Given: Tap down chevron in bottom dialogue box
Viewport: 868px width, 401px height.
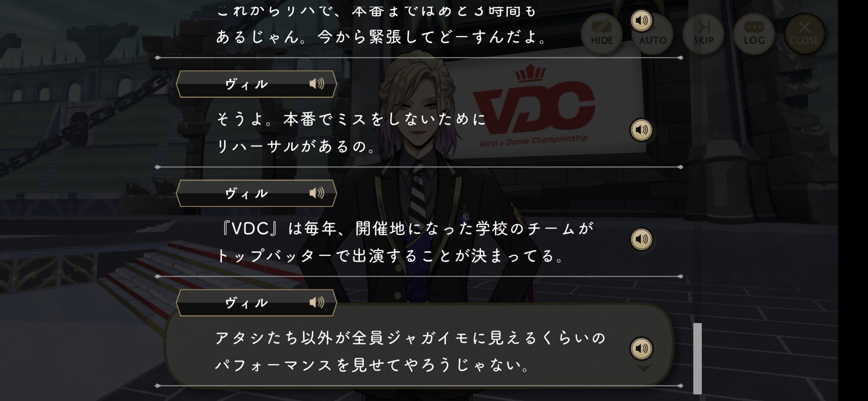Looking at the screenshot, I should [x=644, y=368].
